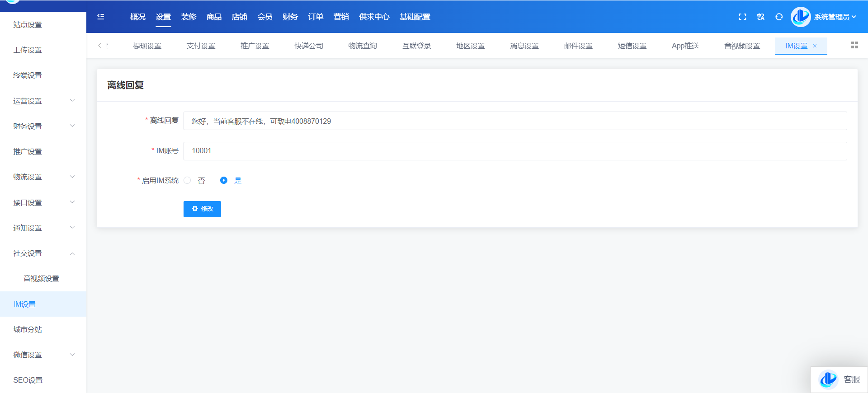Click the language translation icon

[x=761, y=17]
